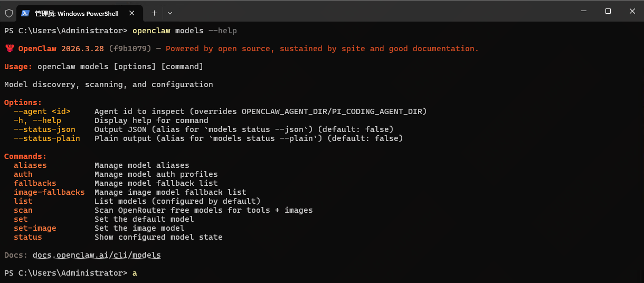This screenshot has width=644, height=283.
Task: Click the 'Options:' heading text
Action: (23, 102)
